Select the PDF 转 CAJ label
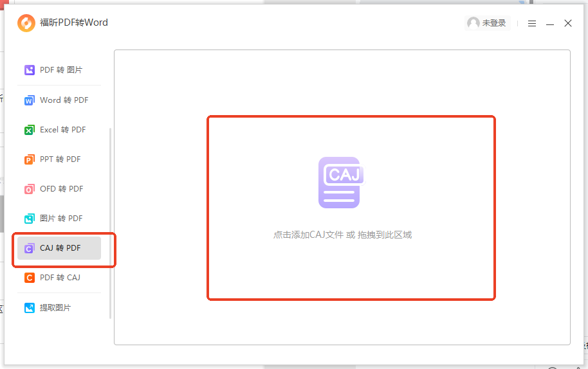 (x=60, y=278)
